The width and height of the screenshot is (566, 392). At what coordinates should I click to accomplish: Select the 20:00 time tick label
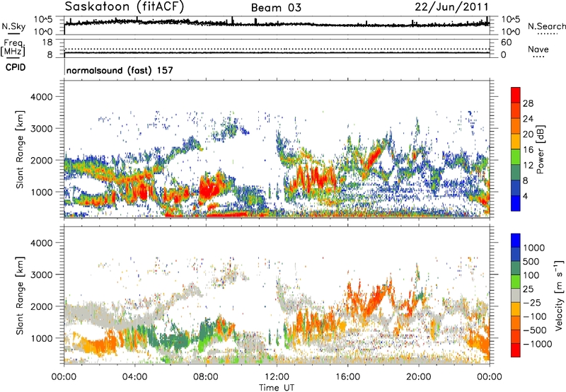[x=419, y=377]
